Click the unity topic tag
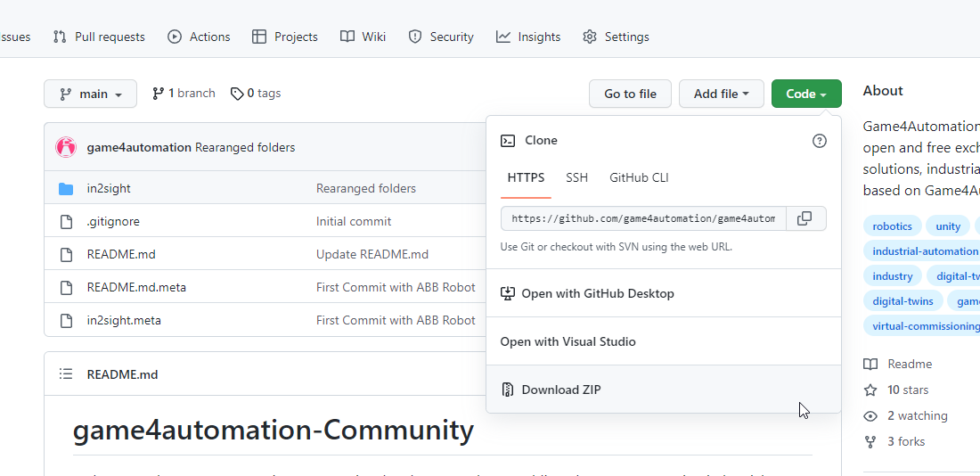 pos(948,226)
